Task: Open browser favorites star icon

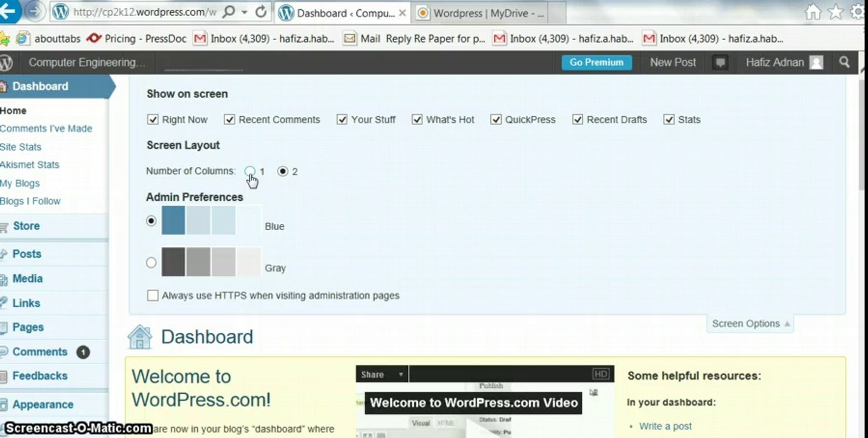Action: [836, 12]
